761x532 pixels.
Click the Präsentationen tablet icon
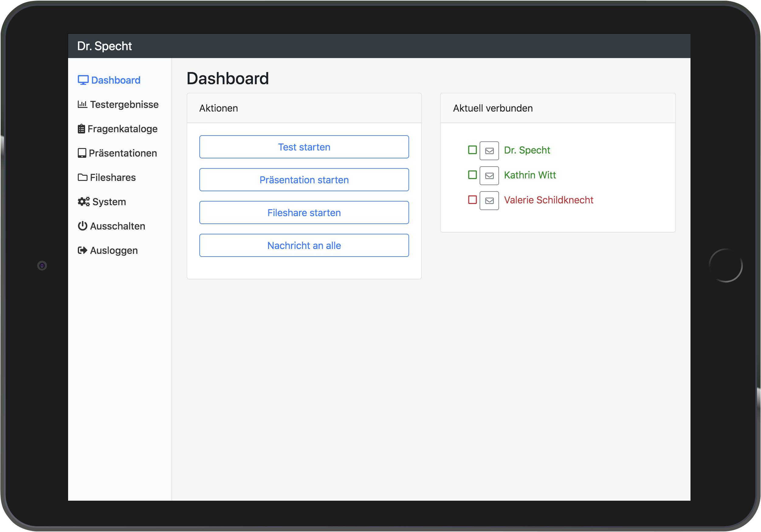pos(82,153)
